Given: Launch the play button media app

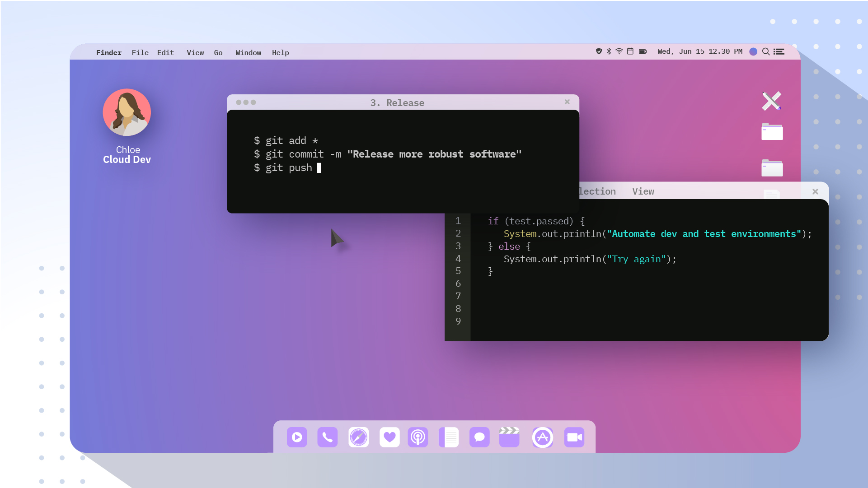Looking at the screenshot, I should click(297, 437).
